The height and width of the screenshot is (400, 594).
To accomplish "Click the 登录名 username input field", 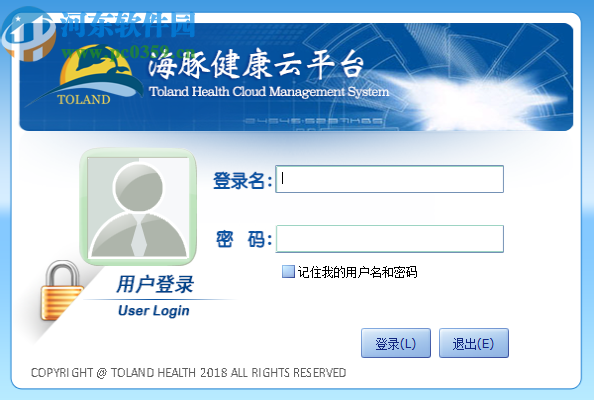I will (x=389, y=179).
